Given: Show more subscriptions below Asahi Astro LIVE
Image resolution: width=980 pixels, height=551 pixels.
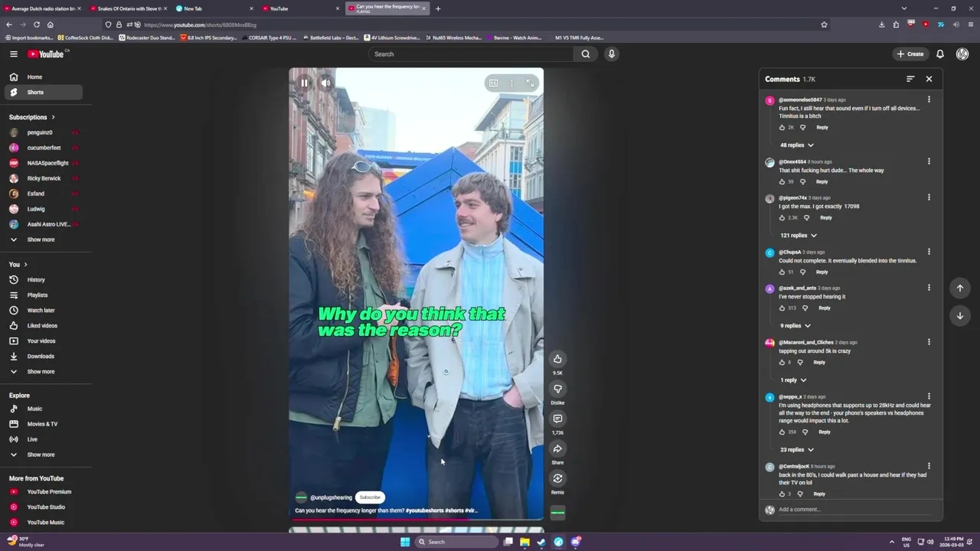Looking at the screenshot, I should click(x=44, y=240).
